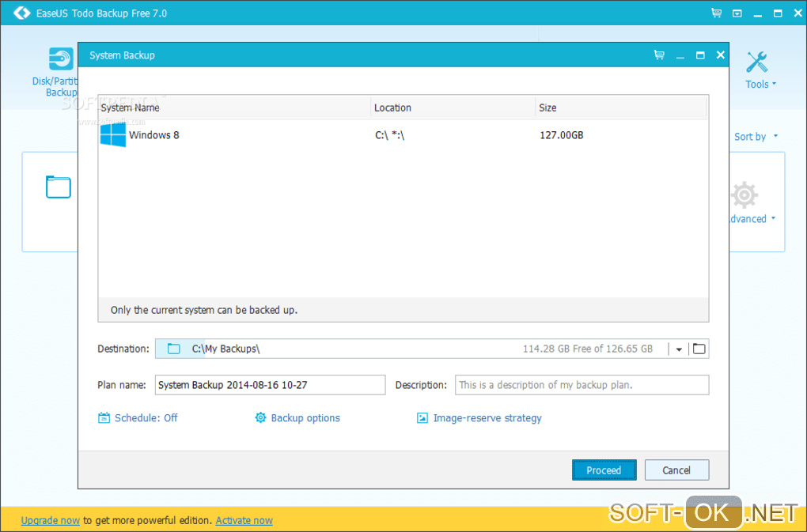Viewport: 807px width, 532px height.
Task: Open the shopping cart icon in main window title bar
Action: click(716, 13)
